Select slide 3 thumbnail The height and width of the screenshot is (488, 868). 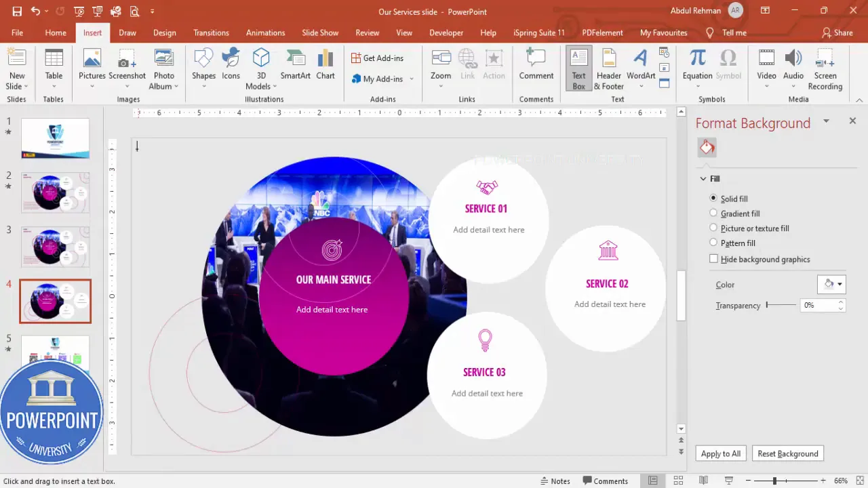point(55,247)
